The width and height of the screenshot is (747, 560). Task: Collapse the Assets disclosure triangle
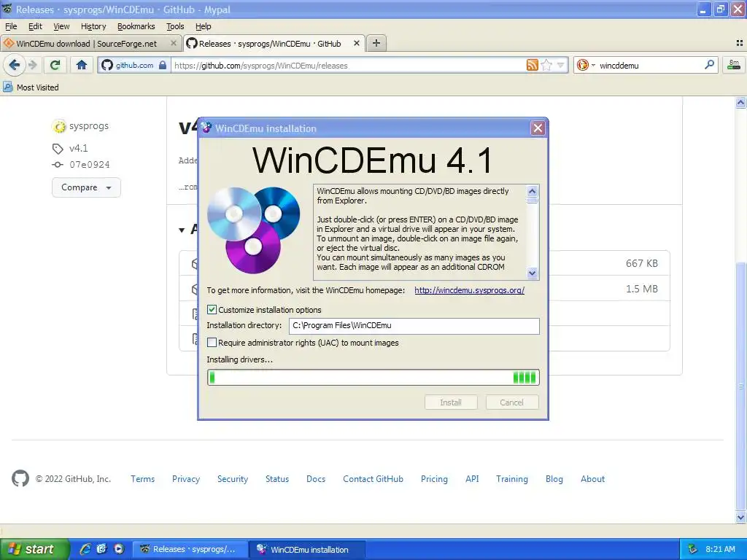[182, 230]
